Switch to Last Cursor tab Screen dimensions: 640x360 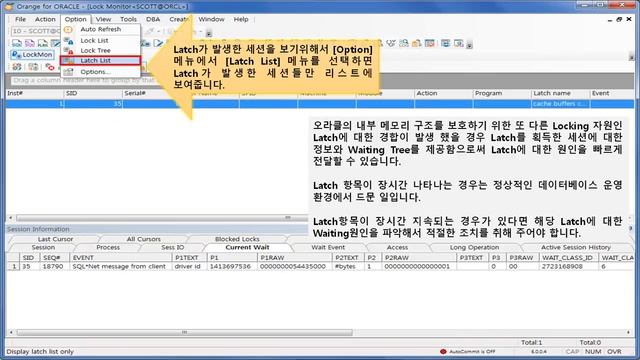[55, 239]
